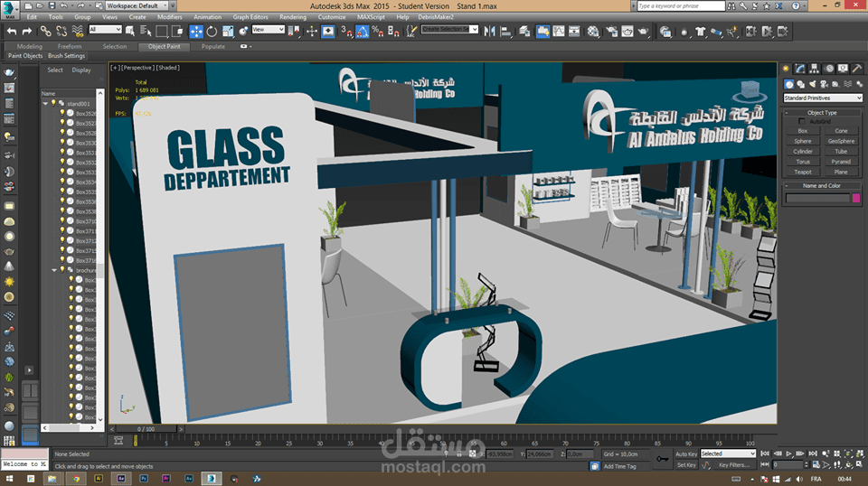Click the Sphere primitive button
The height and width of the screenshot is (486, 868).
click(803, 141)
